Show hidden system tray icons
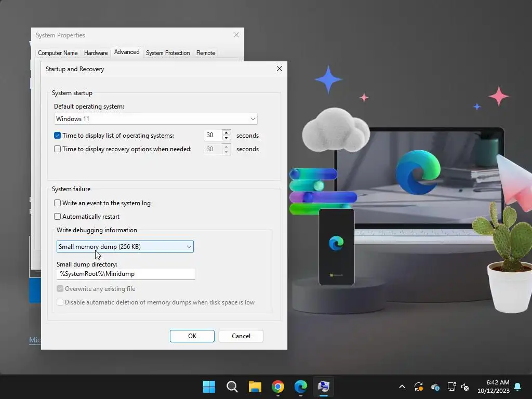The width and height of the screenshot is (532, 399). pyautogui.click(x=402, y=387)
